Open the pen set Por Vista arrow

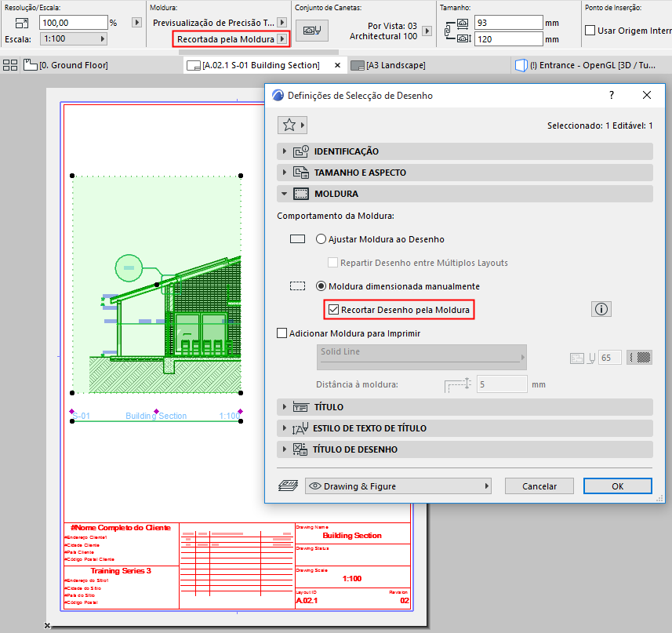(x=427, y=31)
